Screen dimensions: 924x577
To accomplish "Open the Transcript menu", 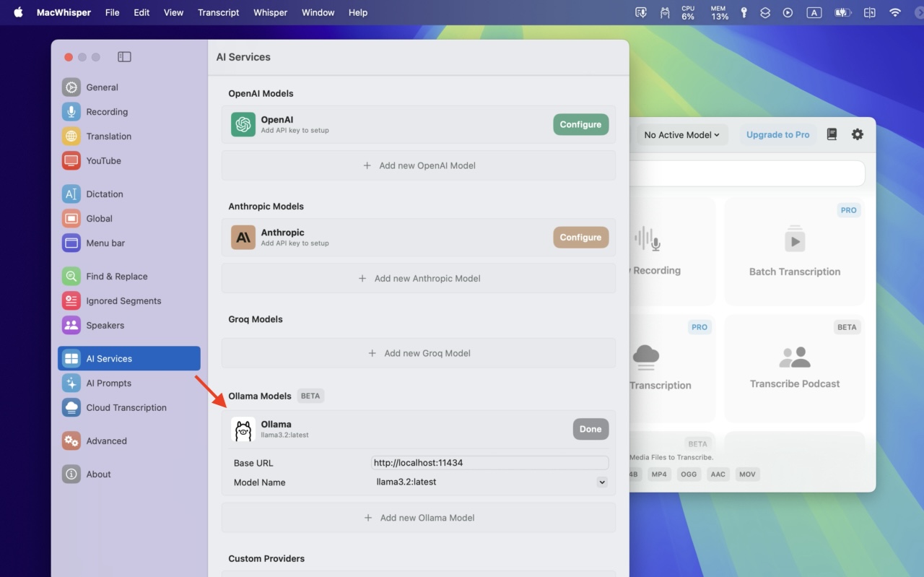I will 218,12.
